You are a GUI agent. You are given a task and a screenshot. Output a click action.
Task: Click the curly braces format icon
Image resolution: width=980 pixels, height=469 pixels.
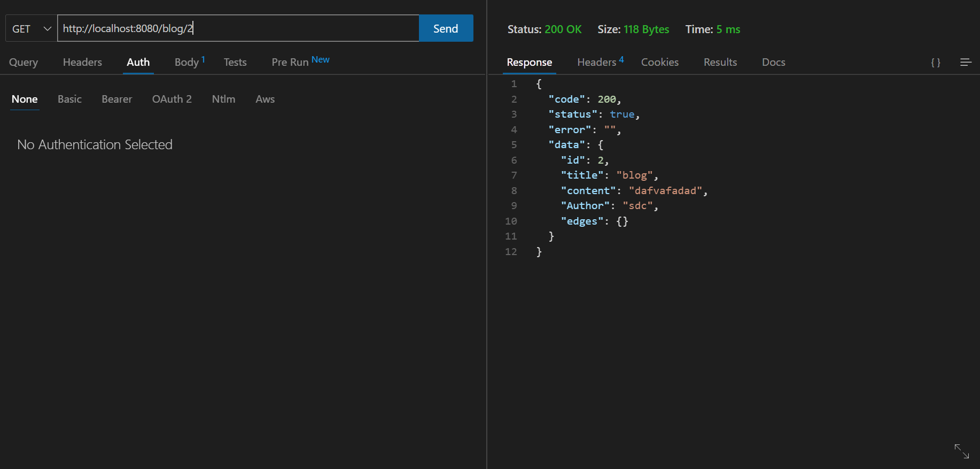click(936, 63)
